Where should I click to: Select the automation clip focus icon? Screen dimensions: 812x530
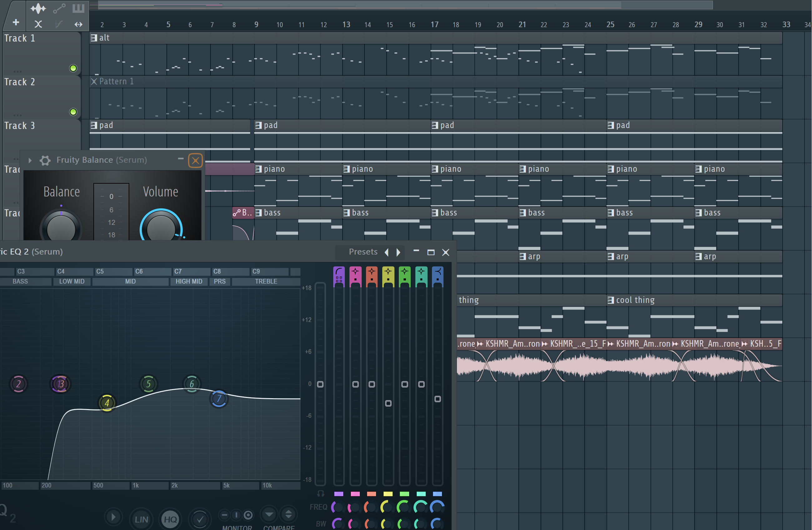(59, 8)
